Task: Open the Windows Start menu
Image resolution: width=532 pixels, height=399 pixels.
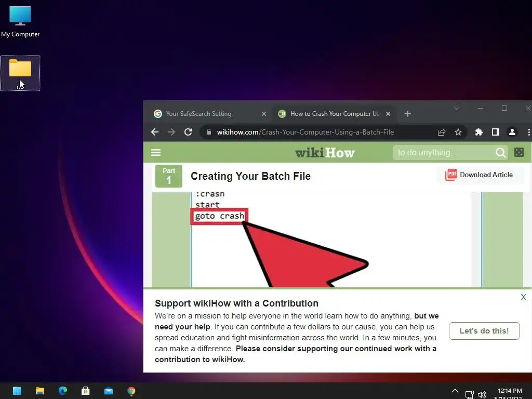Action: click(x=17, y=391)
